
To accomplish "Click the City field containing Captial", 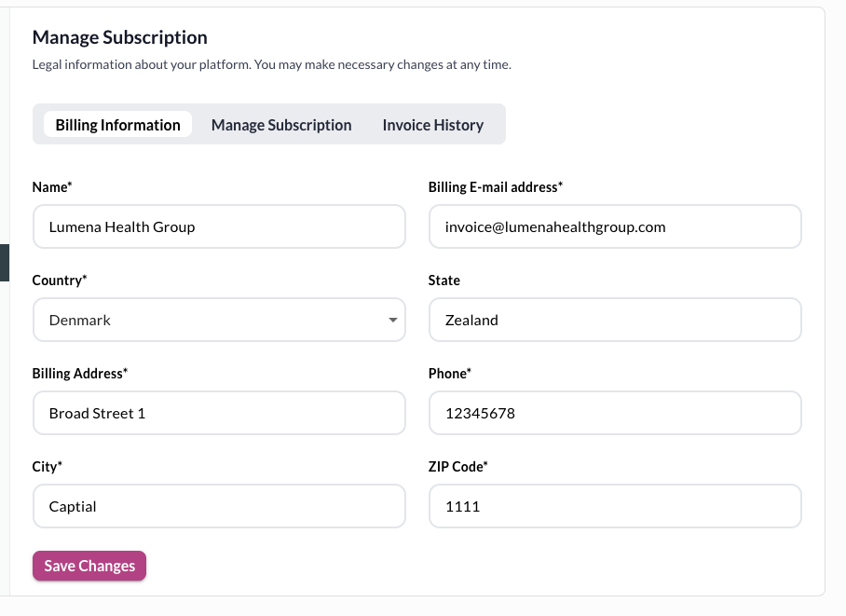I will 219,506.
